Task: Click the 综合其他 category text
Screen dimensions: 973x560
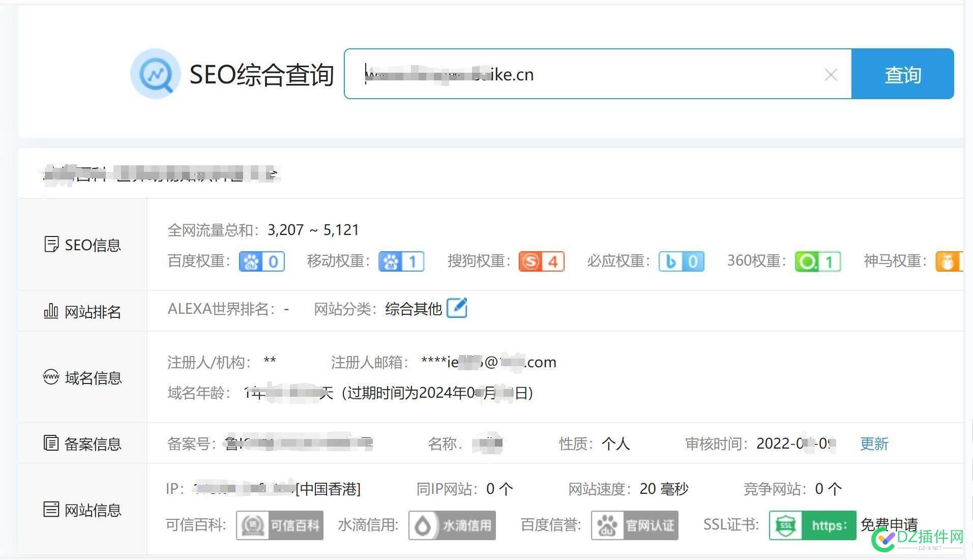Action: 414,309
